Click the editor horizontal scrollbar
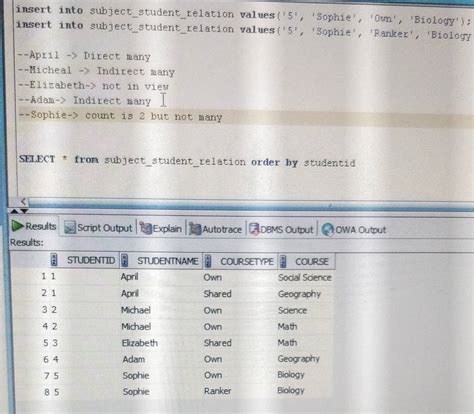 [x=250, y=203]
